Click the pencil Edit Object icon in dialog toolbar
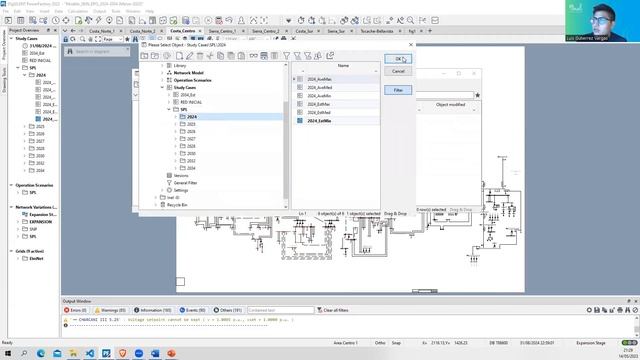The width and height of the screenshot is (640, 360). (189, 56)
